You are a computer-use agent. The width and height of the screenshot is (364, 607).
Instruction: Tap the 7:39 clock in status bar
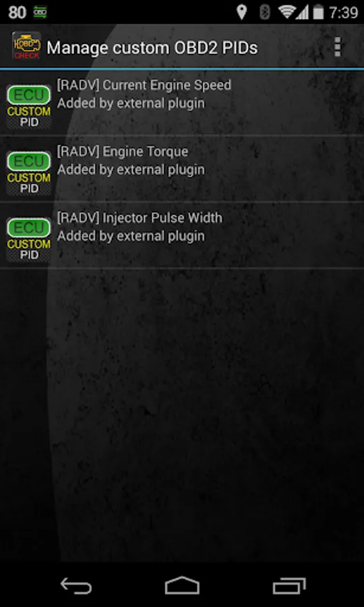344,12
